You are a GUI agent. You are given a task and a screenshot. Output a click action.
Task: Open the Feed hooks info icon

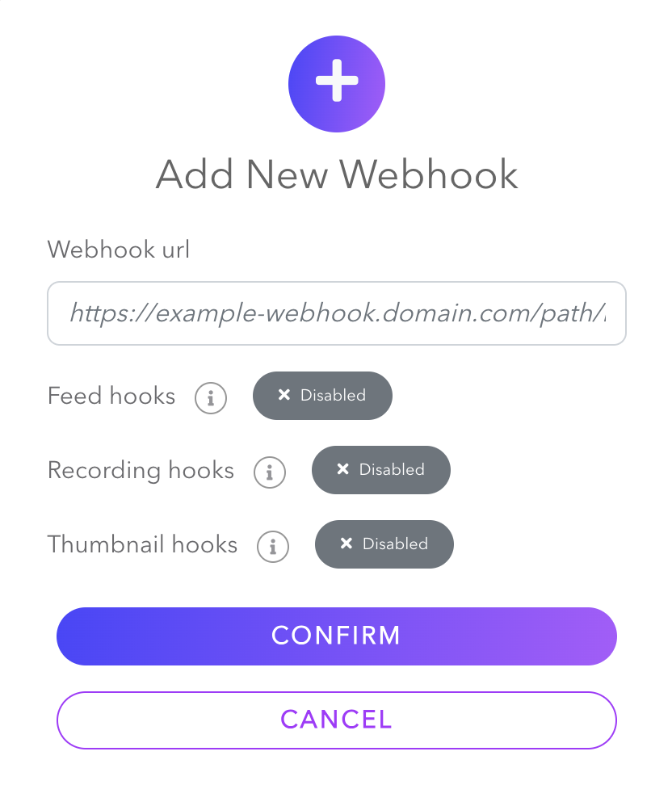(x=211, y=398)
